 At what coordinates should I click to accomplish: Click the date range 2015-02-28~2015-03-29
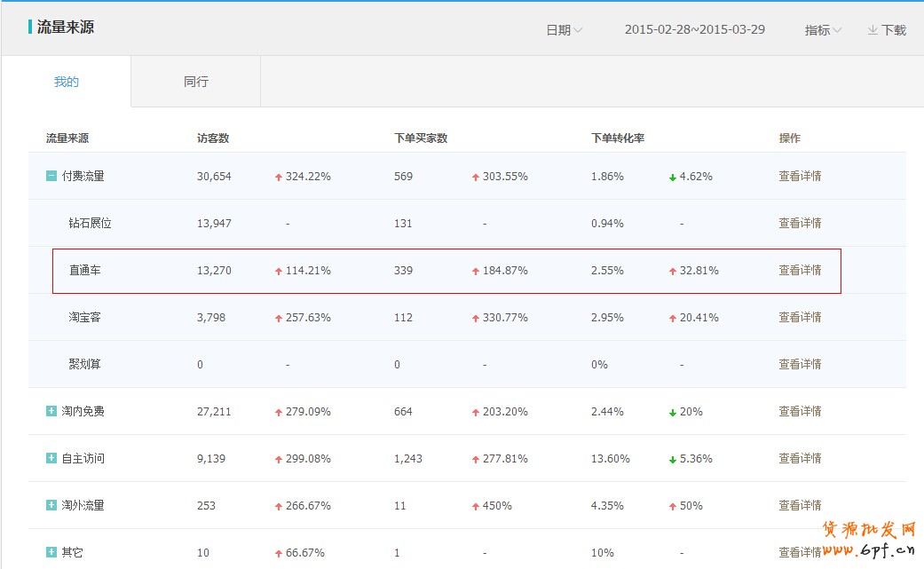pos(694,30)
